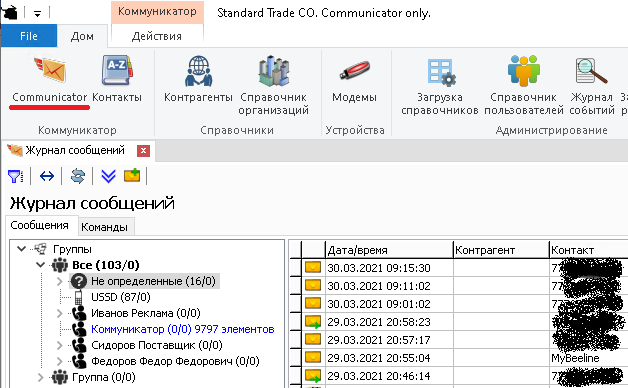Expand Сидоров Поставщик node

pos(60,345)
